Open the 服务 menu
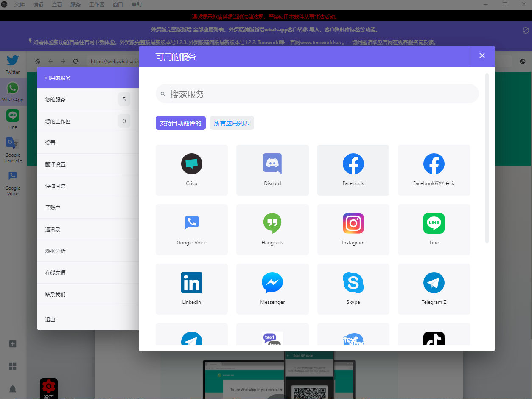Image resolution: width=532 pixels, height=399 pixels. (75, 5)
